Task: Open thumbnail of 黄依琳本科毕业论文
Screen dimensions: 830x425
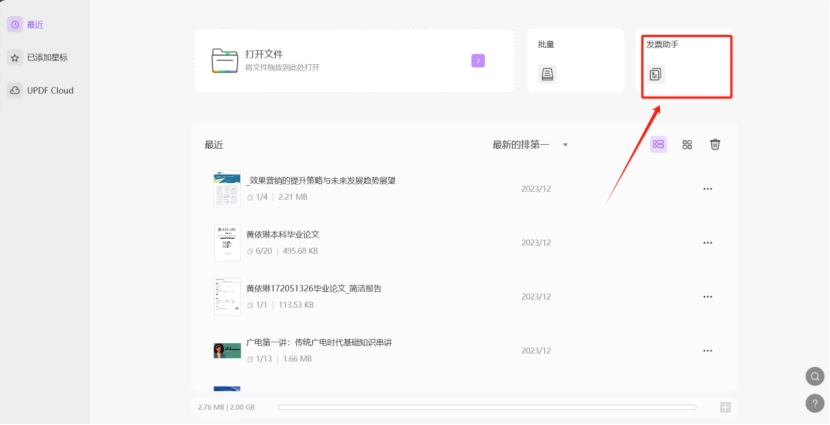Action: pyautogui.click(x=227, y=242)
